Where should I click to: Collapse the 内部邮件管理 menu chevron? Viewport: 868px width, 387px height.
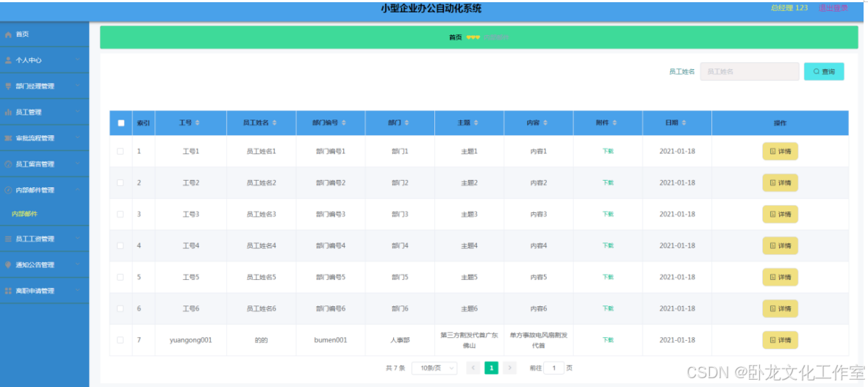tap(77, 189)
